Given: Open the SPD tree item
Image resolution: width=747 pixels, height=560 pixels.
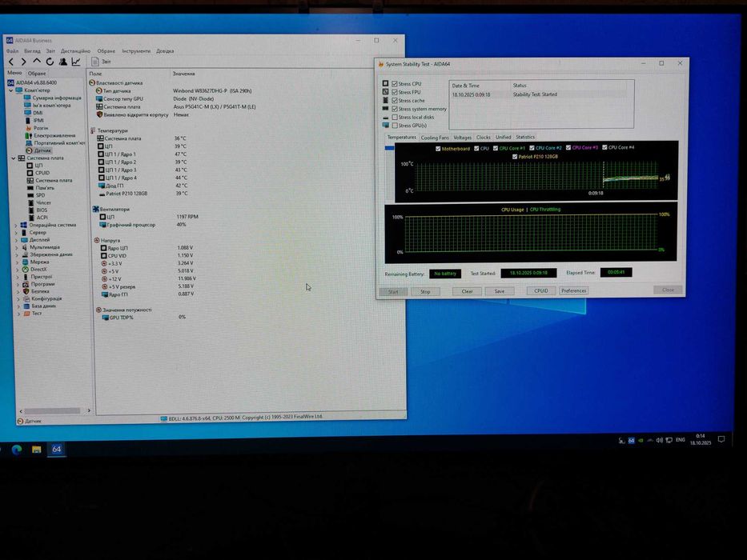Looking at the screenshot, I should click(36, 195).
